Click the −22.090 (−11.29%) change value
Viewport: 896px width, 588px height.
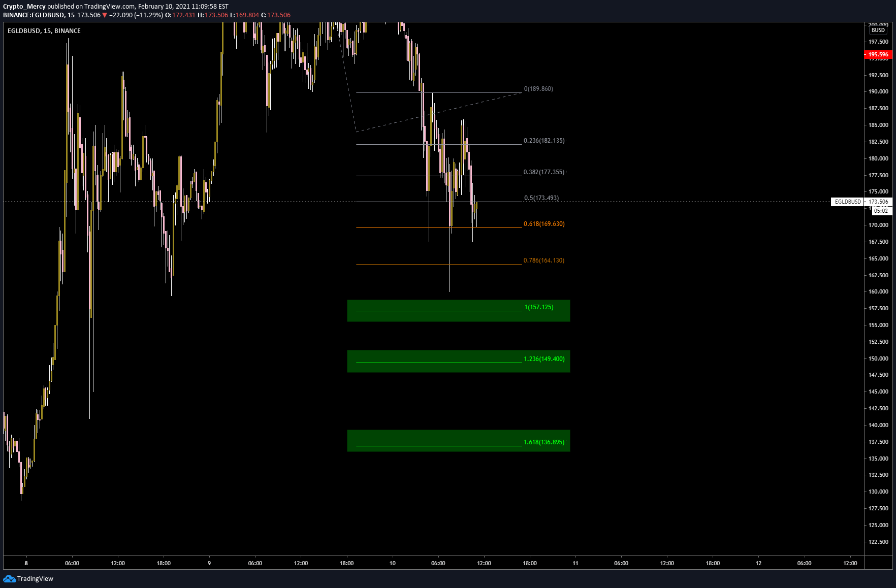136,15
